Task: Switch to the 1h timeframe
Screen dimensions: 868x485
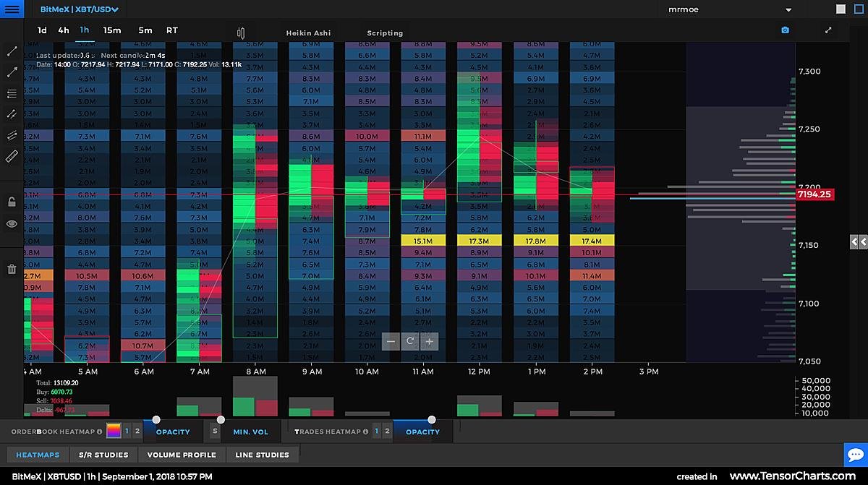Action: click(85, 30)
